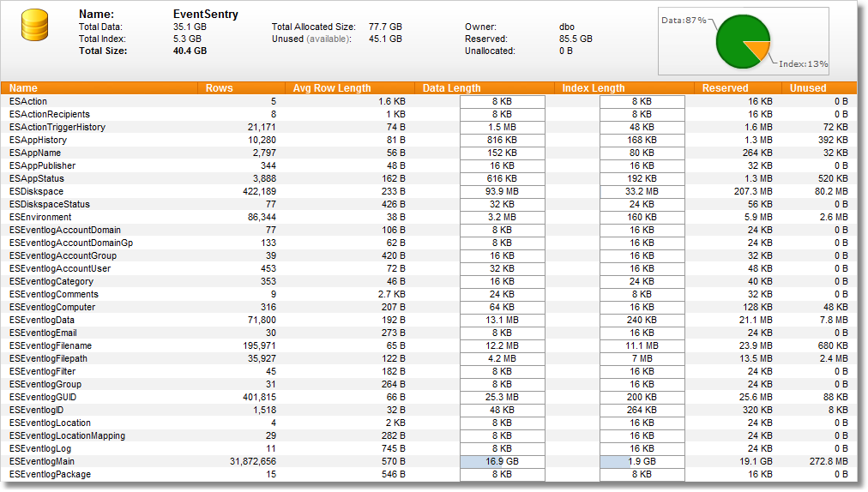Screen dimensions: 868x492
Task: Select the ESEventlogGUID table name
Action: tap(43, 398)
